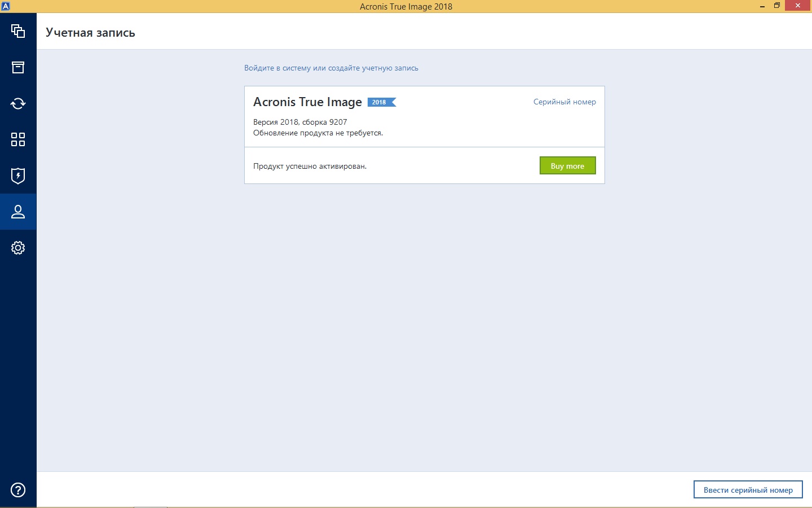Image resolution: width=812 pixels, height=508 pixels.
Task: Follow the 'Войдите в систему' sign-in link
Action: [276, 68]
